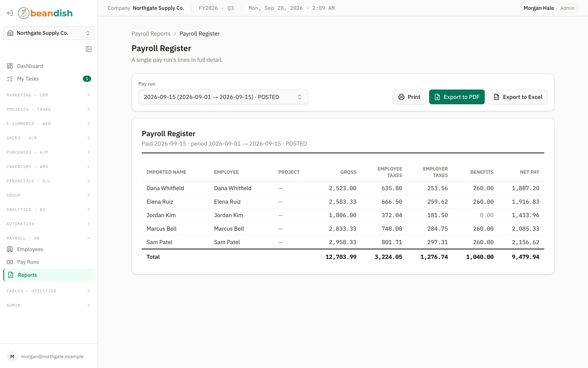
Task: Expand Analytics · BI section
Action: (x=49, y=209)
